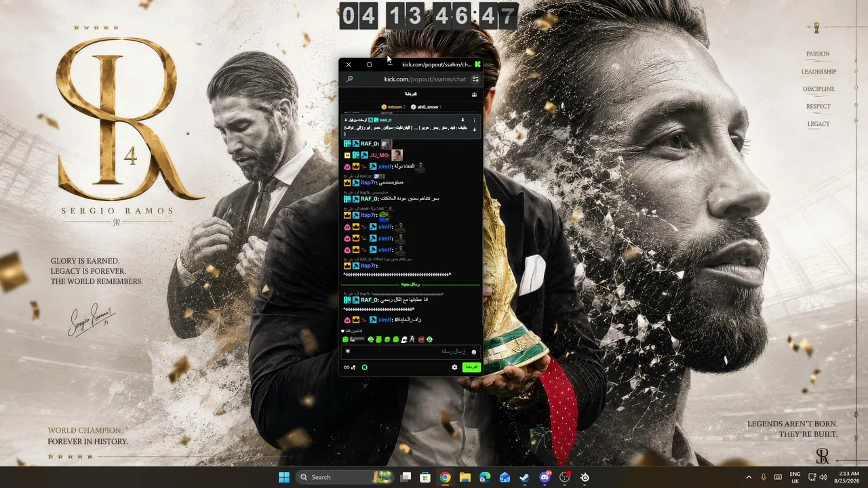Open Steam from taskbar
Screen dimensions: 868x488
point(525,477)
